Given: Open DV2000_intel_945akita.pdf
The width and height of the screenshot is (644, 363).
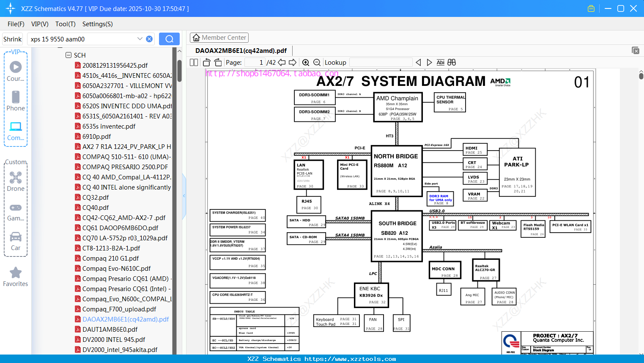Looking at the screenshot, I should (120, 349).
